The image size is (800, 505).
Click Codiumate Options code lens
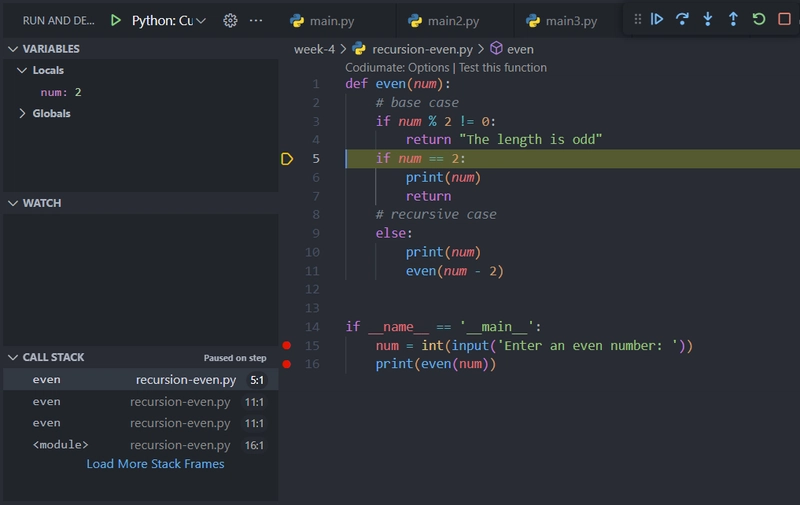pyautogui.click(x=397, y=67)
